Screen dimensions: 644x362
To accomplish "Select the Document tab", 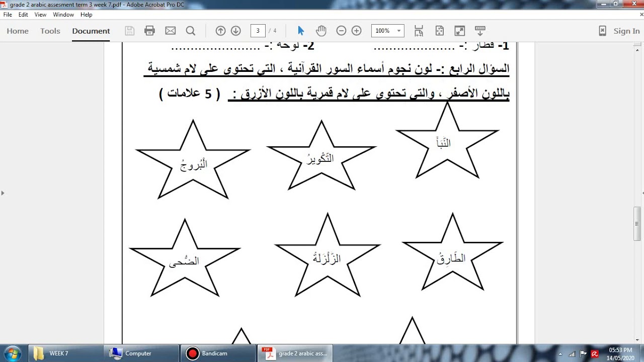I will click(x=91, y=31).
